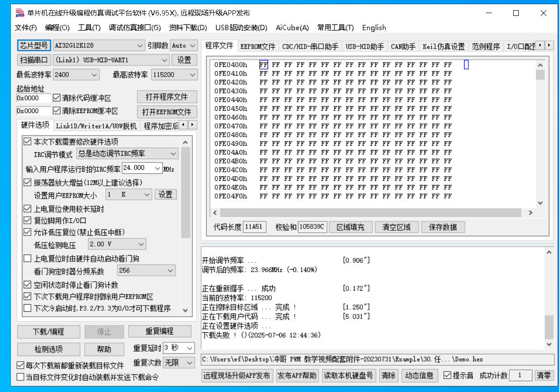Open 重复延时 3秒 dropdown
Screen dimensions: 559x392
179,348
